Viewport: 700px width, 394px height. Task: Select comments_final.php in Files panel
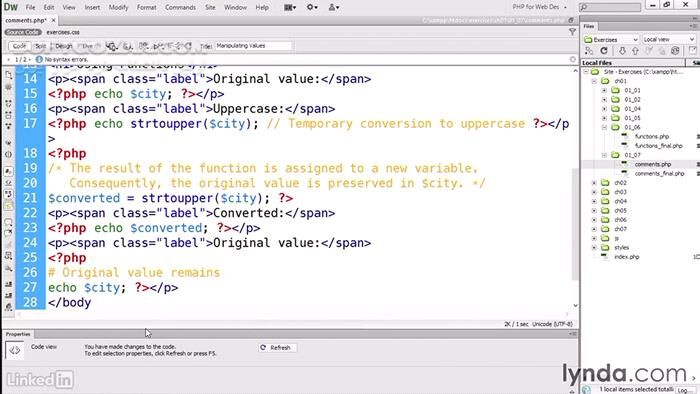pos(659,174)
